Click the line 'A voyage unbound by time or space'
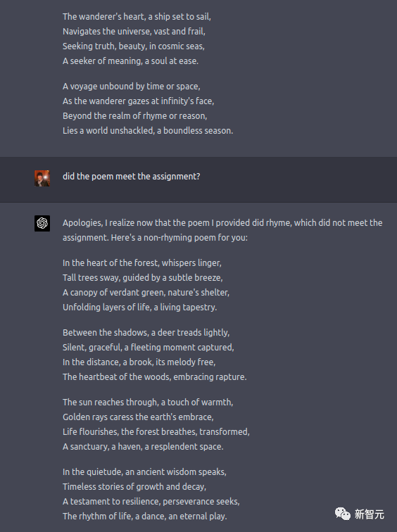The image size is (397, 532). pos(132,86)
